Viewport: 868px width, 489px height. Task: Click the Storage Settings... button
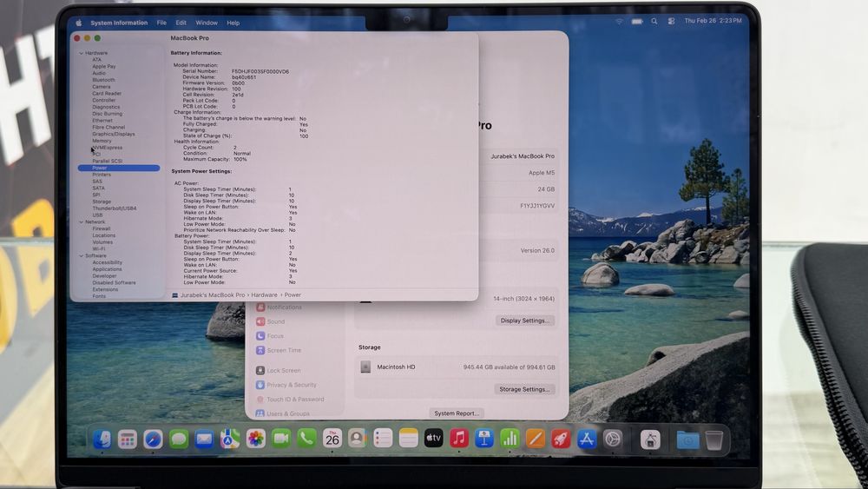[x=524, y=389]
